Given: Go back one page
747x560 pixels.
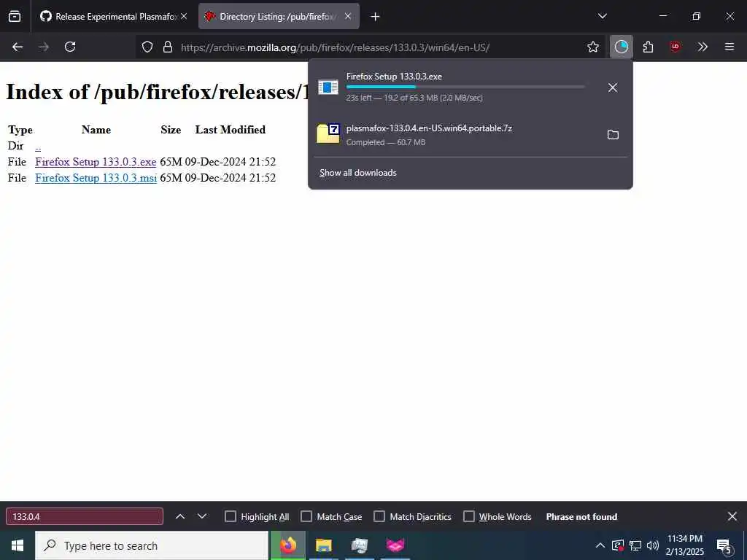Looking at the screenshot, I should click(18, 47).
